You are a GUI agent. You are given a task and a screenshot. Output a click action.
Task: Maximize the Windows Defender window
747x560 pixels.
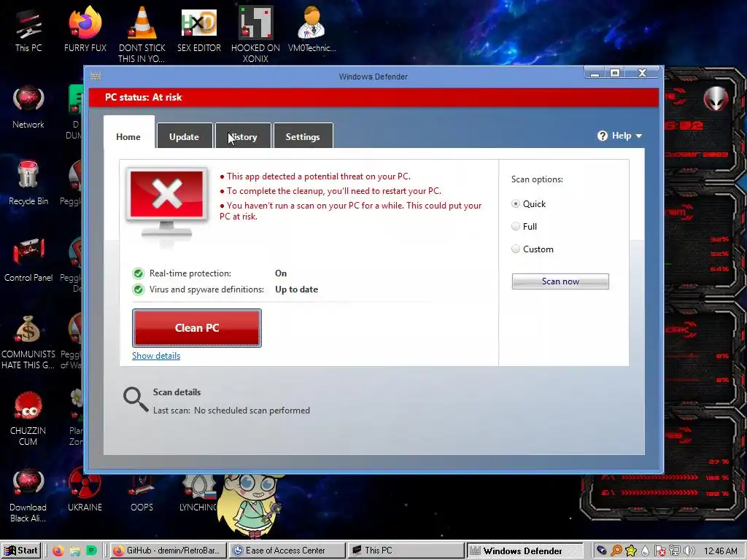point(614,73)
